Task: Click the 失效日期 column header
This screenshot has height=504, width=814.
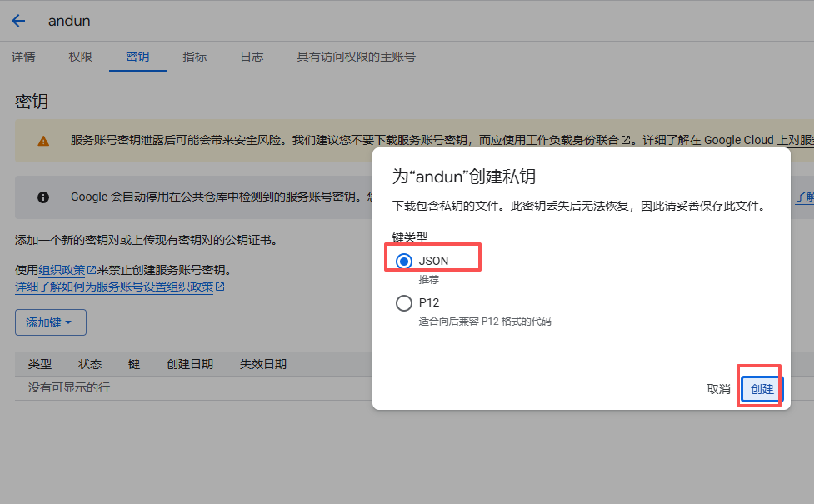Action: click(263, 364)
